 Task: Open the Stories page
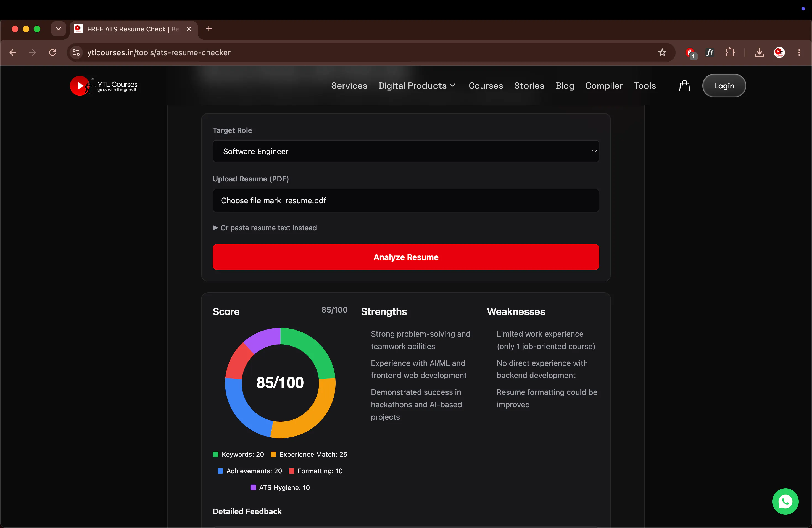point(529,86)
